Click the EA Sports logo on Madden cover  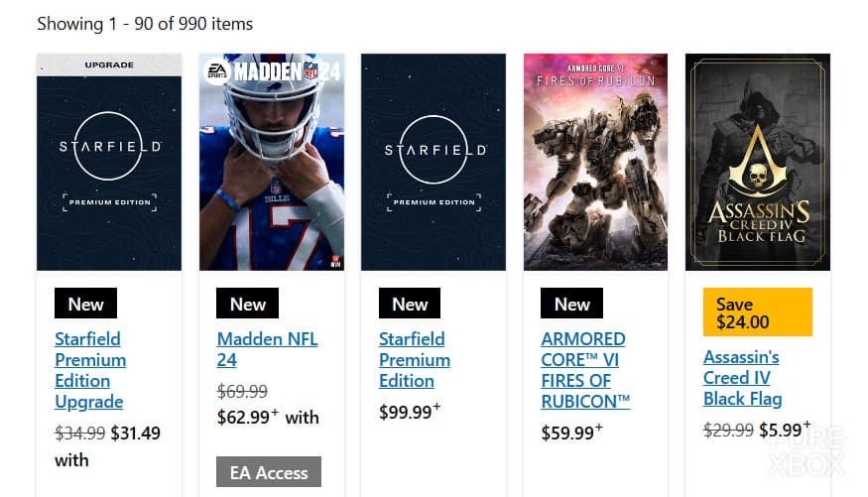click(217, 71)
